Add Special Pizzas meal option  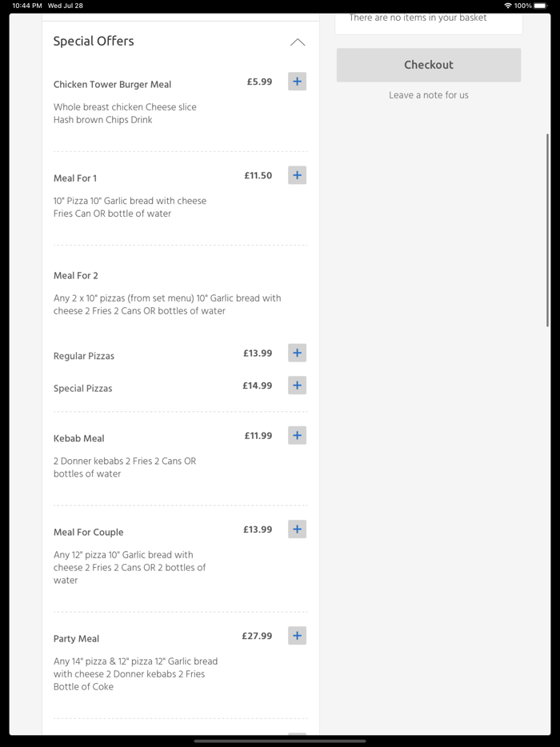[297, 385]
